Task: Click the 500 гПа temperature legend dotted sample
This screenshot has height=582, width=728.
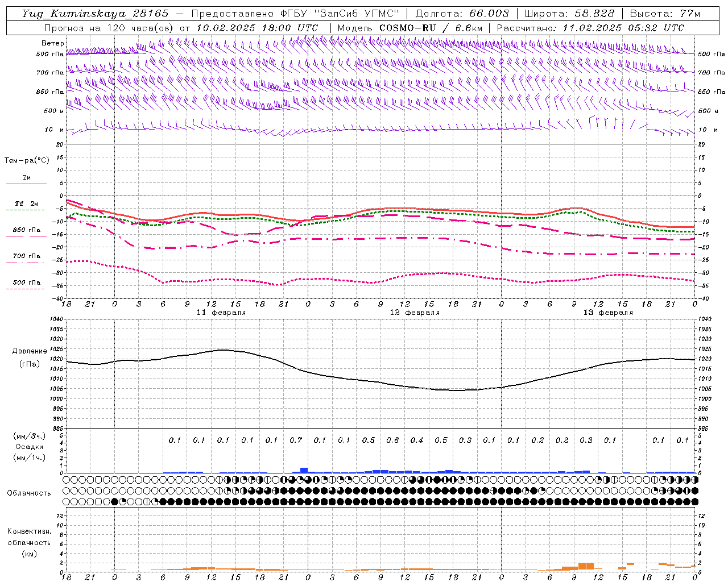Action: tap(26, 289)
